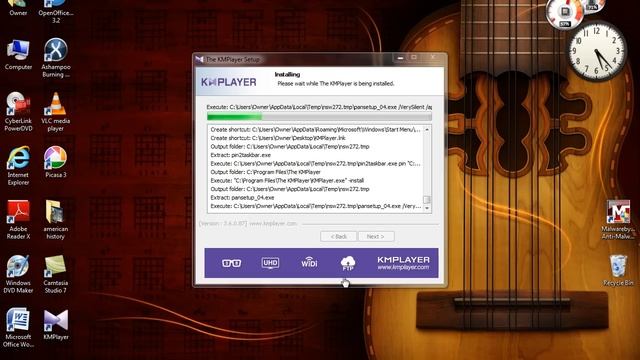
Task: Launch Microsoft Office Word shortcut
Action: point(18,328)
